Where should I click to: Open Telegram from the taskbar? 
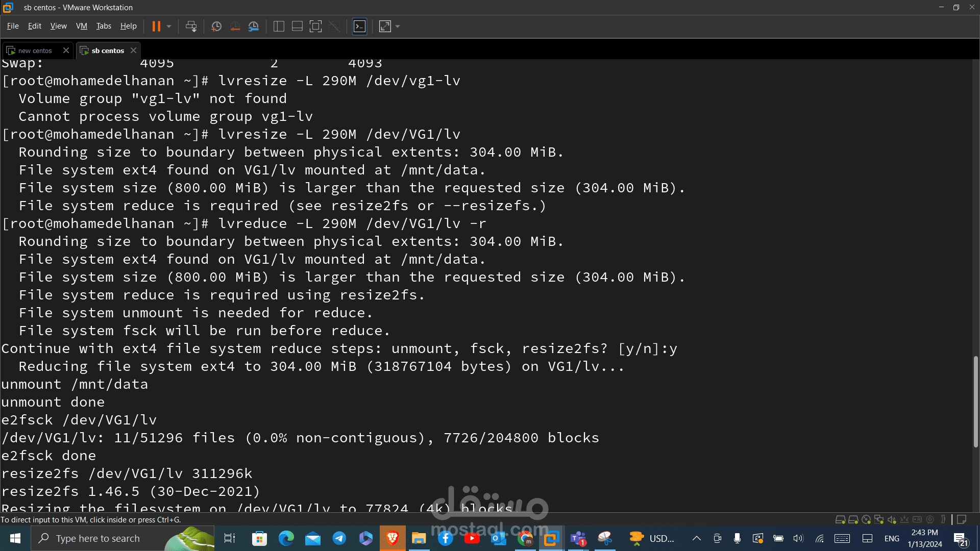(339, 538)
